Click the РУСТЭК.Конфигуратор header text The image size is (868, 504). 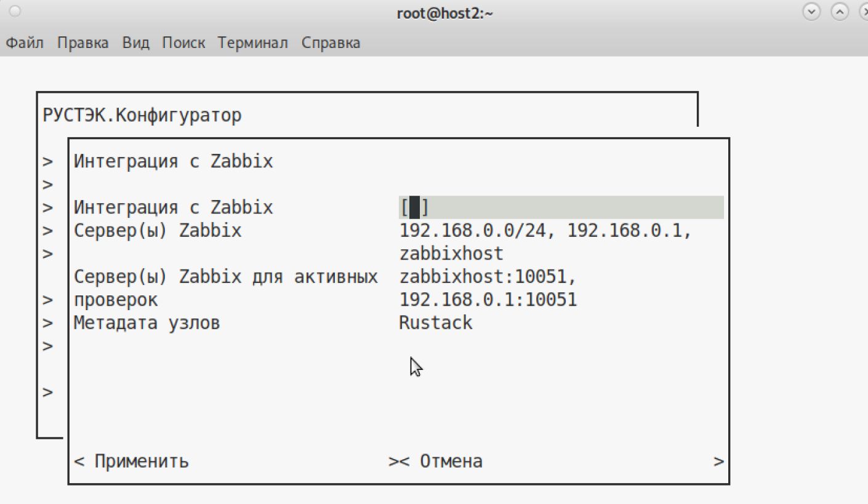(142, 115)
